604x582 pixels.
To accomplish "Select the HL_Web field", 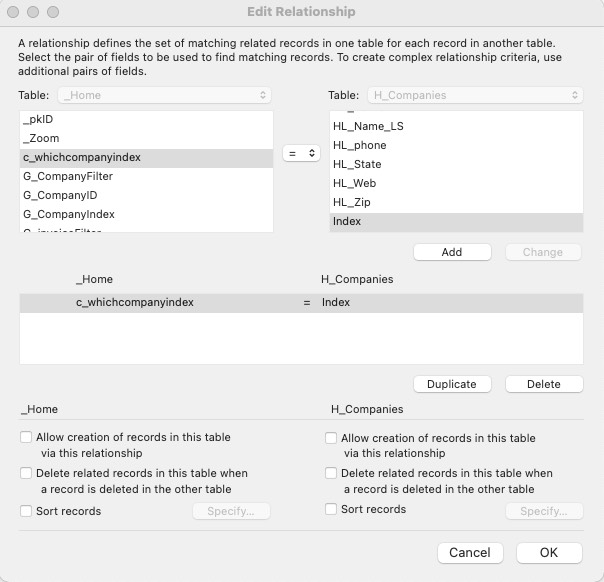I will [456, 183].
